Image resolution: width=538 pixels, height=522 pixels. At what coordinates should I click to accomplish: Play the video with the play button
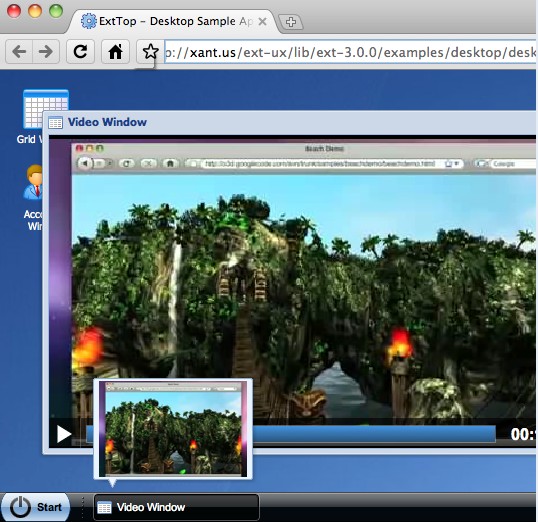pos(64,434)
